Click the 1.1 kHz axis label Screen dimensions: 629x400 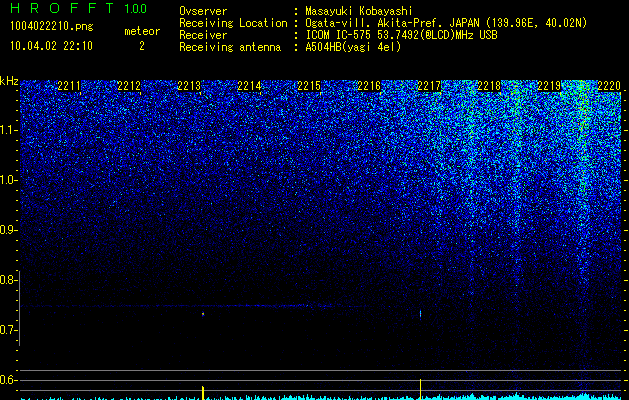7,130
